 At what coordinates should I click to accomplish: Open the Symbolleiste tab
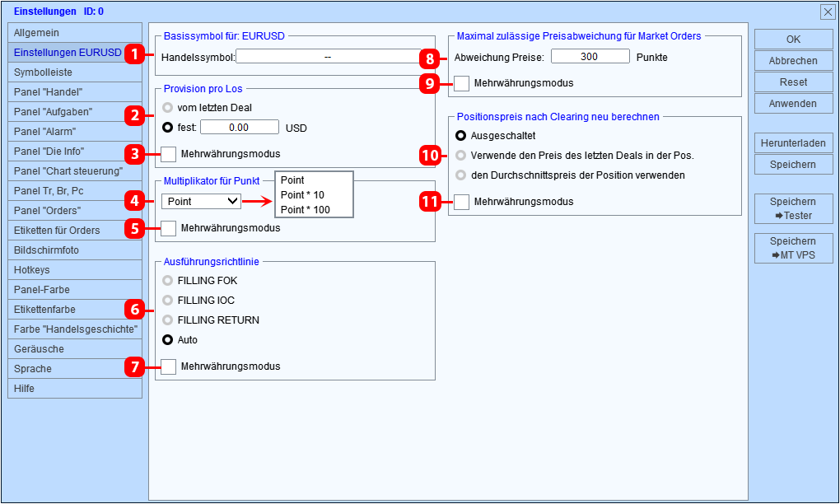click(x=75, y=72)
